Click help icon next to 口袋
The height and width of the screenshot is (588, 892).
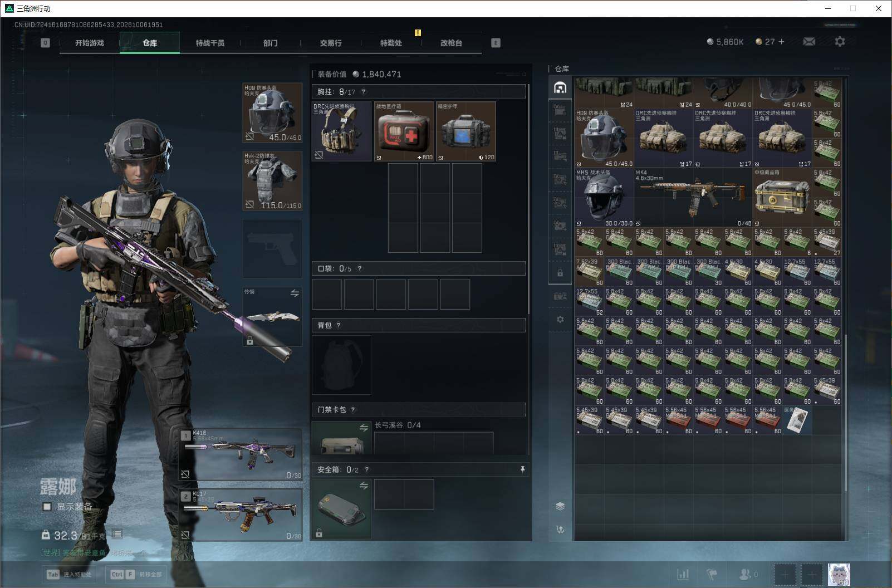(360, 268)
